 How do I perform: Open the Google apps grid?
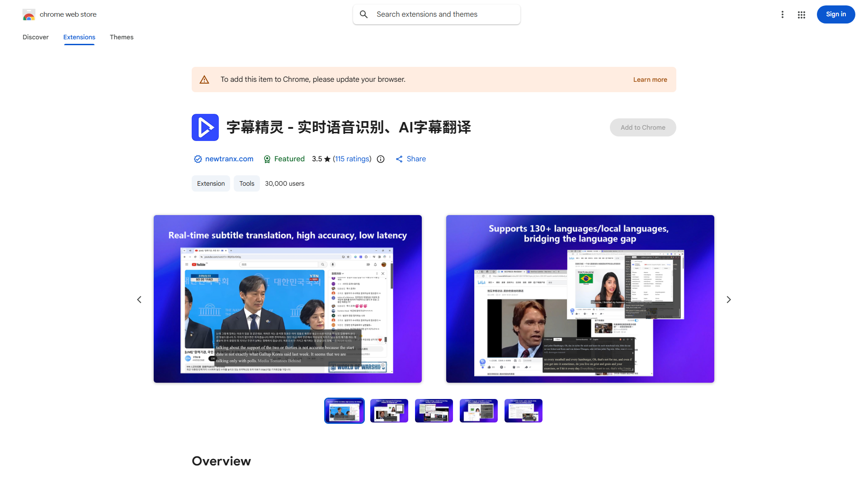801,14
